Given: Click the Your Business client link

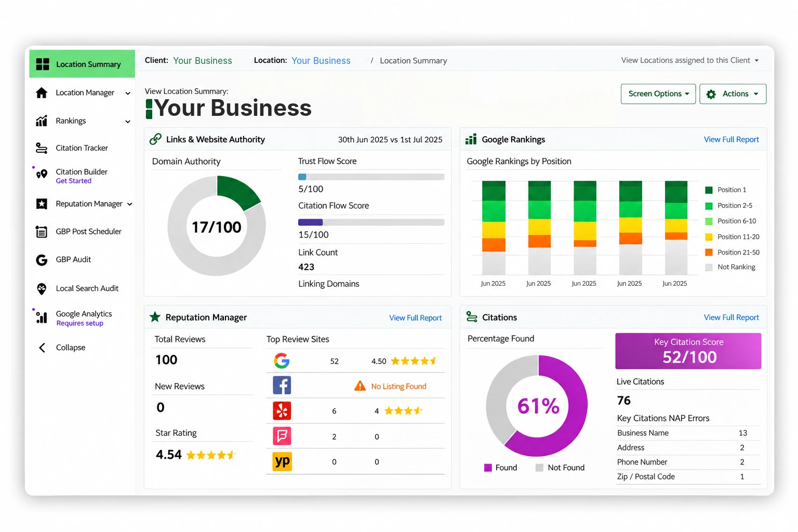Looking at the screenshot, I should pos(203,61).
